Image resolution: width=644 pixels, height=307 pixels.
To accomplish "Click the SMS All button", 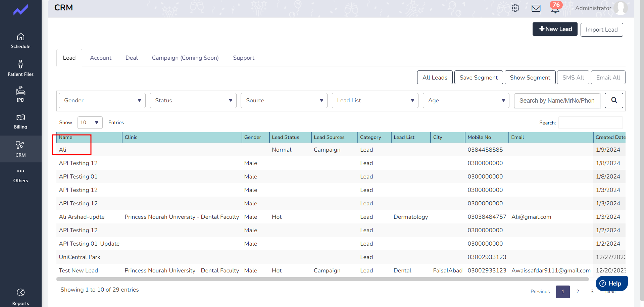I will (x=573, y=78).
